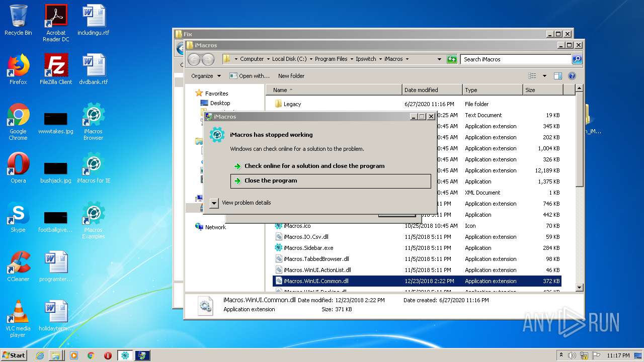Launch Firefox from desktop
Viewport: 644px width, 362px height.
tap(18, 69)
